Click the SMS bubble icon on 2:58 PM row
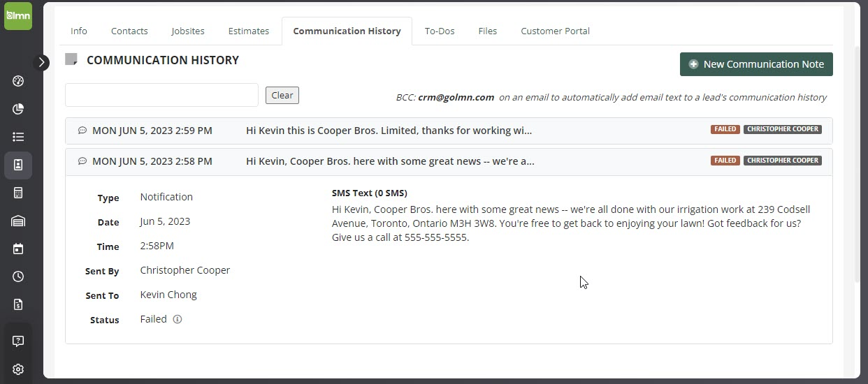The height and width of the screenshot is (384, 868). (x=82, y=161)
